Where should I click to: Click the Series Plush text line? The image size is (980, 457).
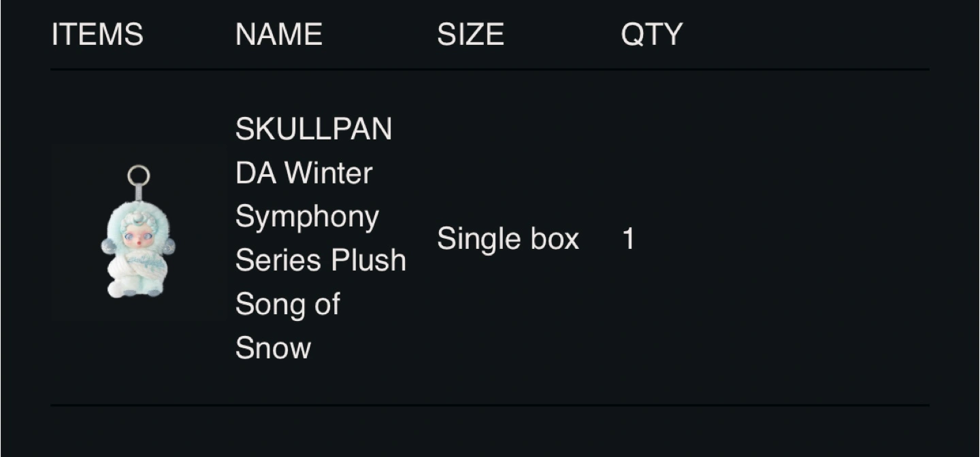[x=321, y=260]
